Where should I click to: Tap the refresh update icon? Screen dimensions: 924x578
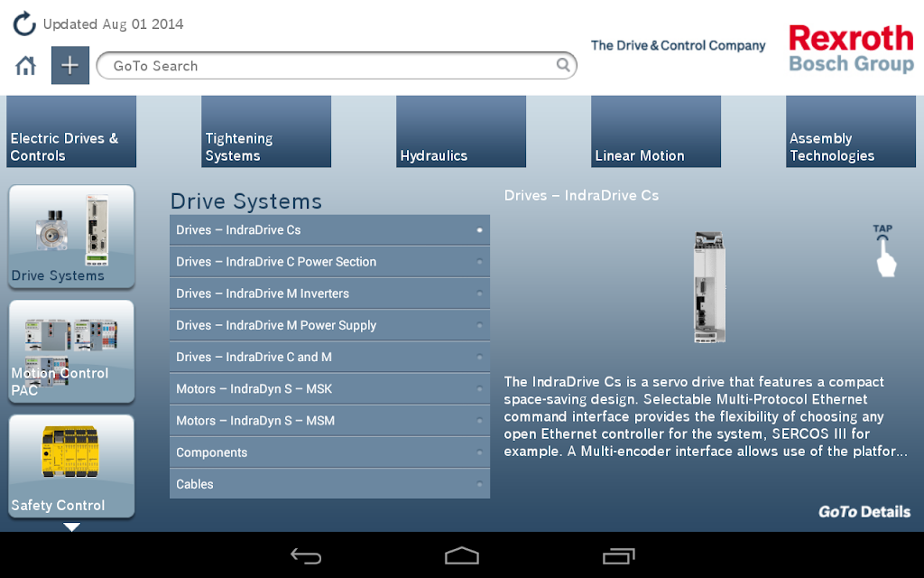point(24,23)
